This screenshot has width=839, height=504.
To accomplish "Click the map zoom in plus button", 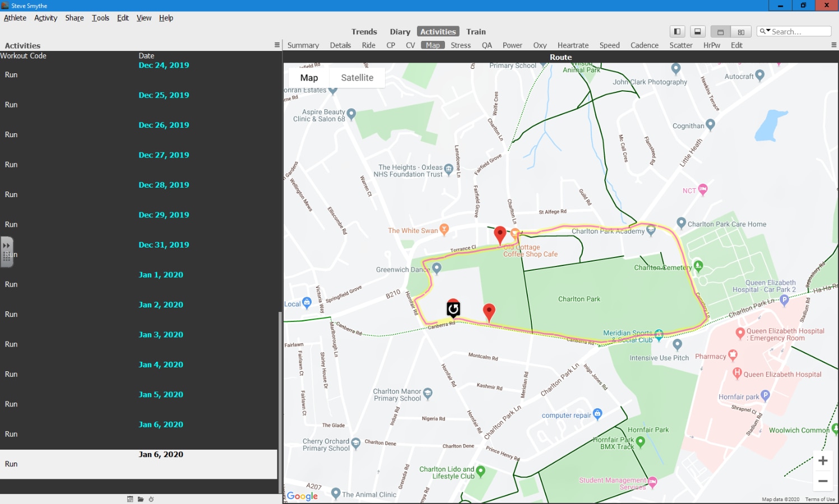I will pyautogui.click(x=823, y=461).
